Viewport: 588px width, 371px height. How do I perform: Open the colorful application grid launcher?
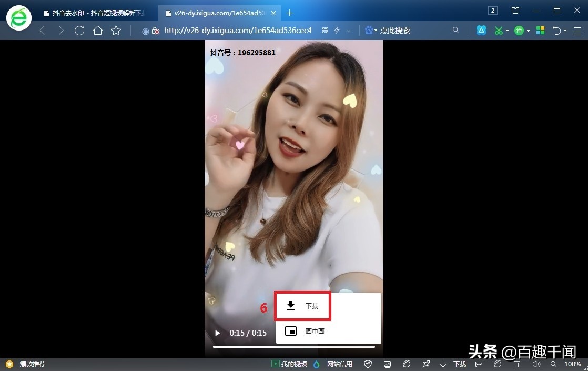coord(541,31)
